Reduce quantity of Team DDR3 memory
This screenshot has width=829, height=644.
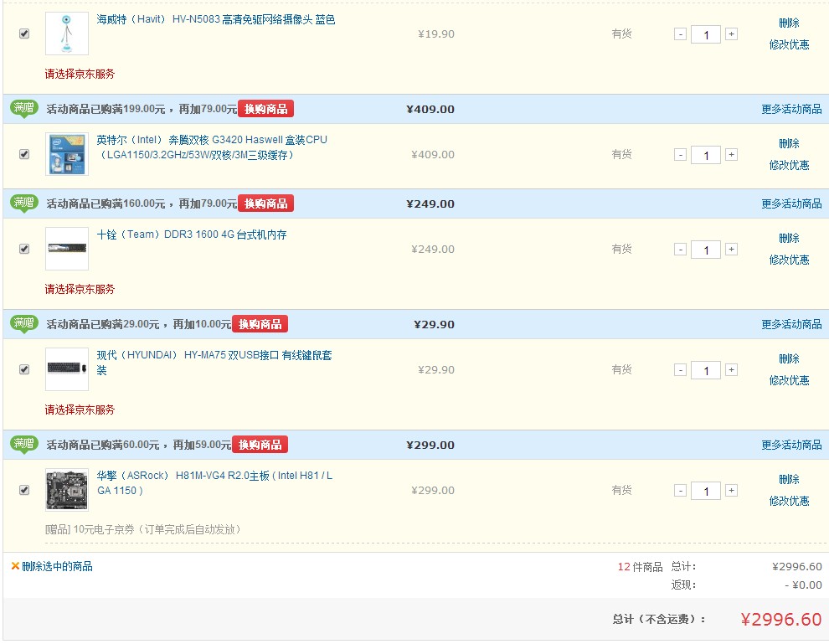681,250
